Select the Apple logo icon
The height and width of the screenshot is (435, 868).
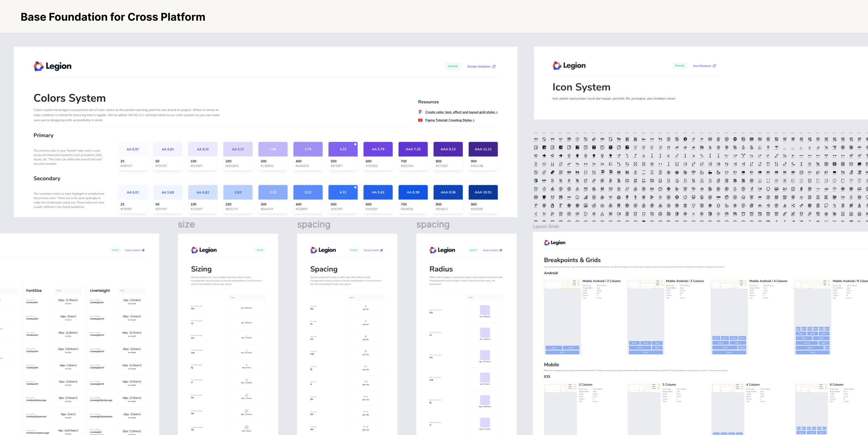point(544,189)
